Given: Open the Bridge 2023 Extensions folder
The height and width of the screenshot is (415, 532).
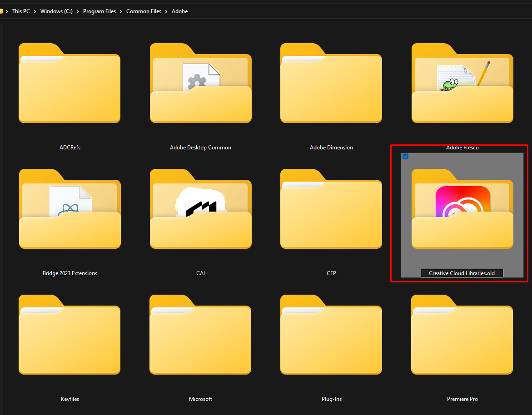Looking at the screenshot, I should 70,209.
